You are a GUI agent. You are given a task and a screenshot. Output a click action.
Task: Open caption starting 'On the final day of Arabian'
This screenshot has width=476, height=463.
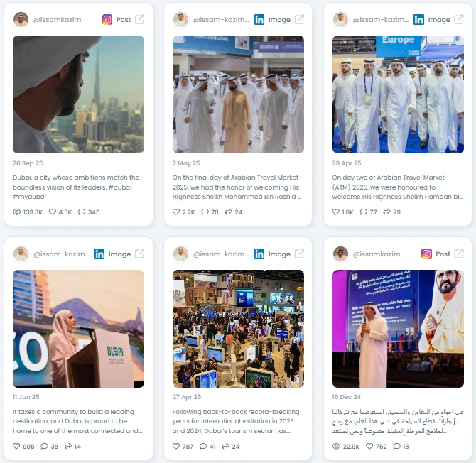coord(237,187)
